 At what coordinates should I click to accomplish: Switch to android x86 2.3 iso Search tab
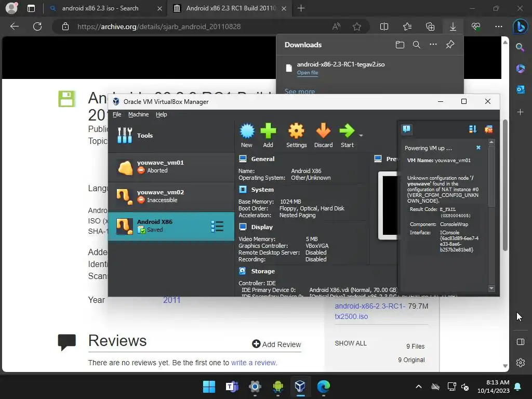(x=105, y=8)
